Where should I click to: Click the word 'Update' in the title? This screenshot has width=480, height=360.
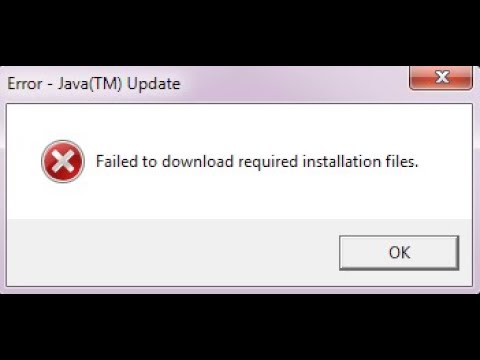pos(154,84)
